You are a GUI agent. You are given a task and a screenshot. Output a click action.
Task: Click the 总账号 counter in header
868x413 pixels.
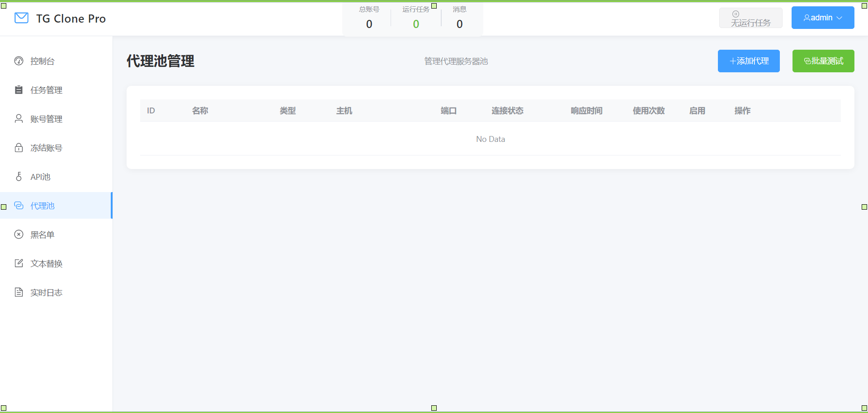369,18
